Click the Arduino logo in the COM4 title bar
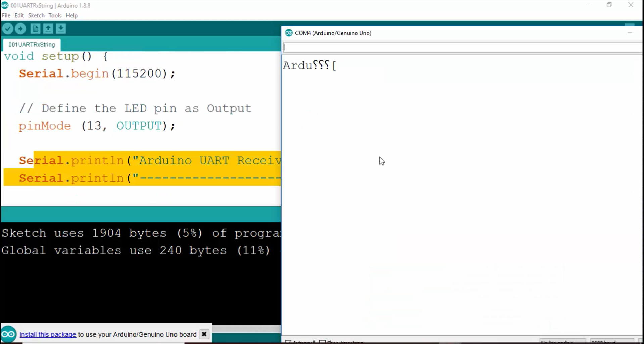 point(289,33)
